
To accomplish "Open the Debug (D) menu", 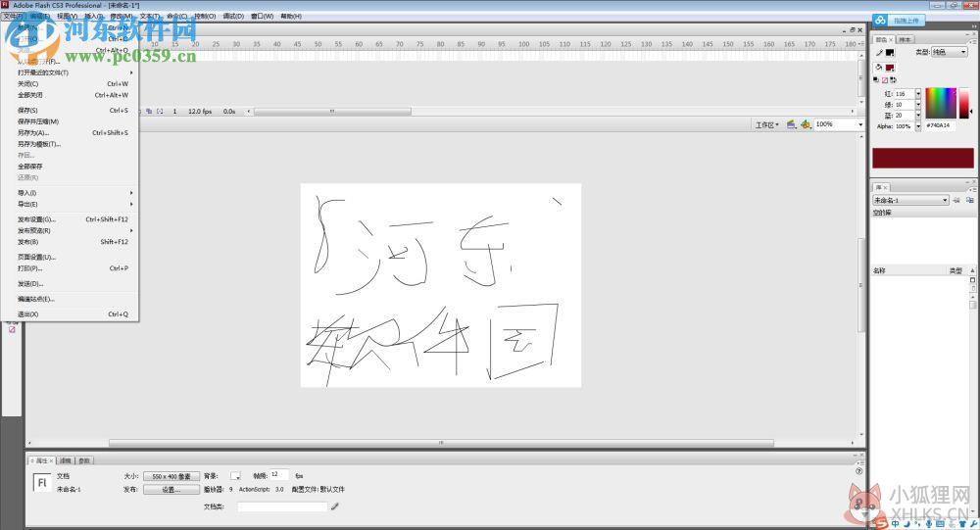I will (234, 17).
